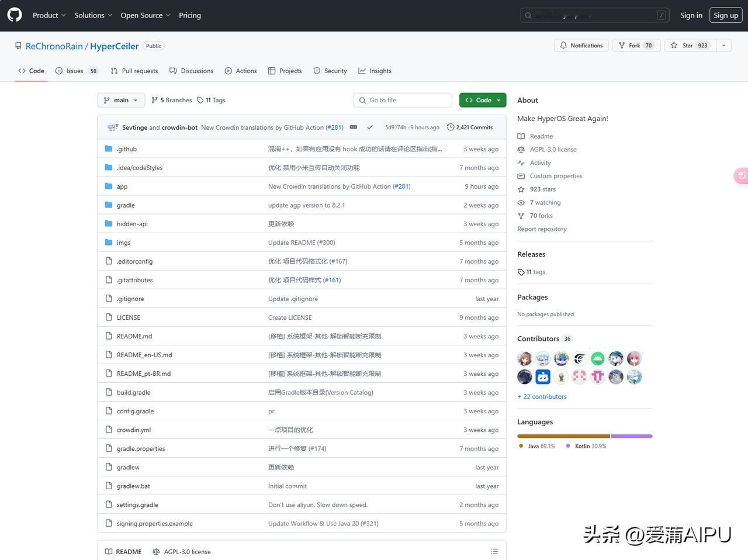Expand the Solutions menu
This screenshot has width=748, height=560.
pyautogui.click(x=93, y=15)
